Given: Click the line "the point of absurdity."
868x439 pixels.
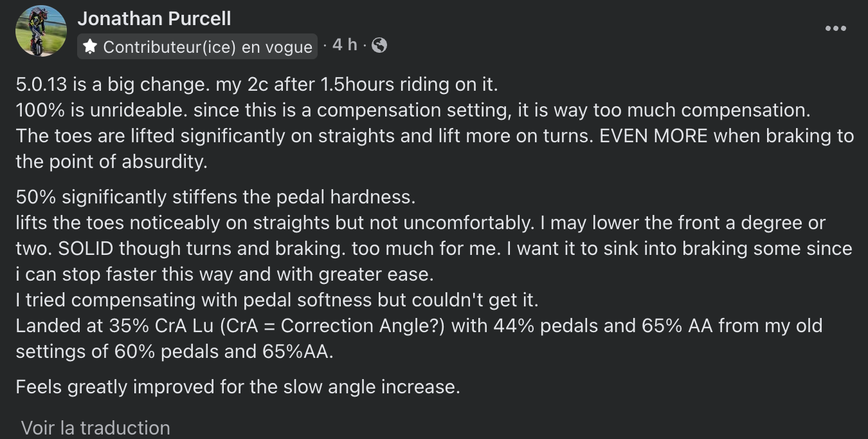Looking at the screenshot, I should [x=111, y=162].
